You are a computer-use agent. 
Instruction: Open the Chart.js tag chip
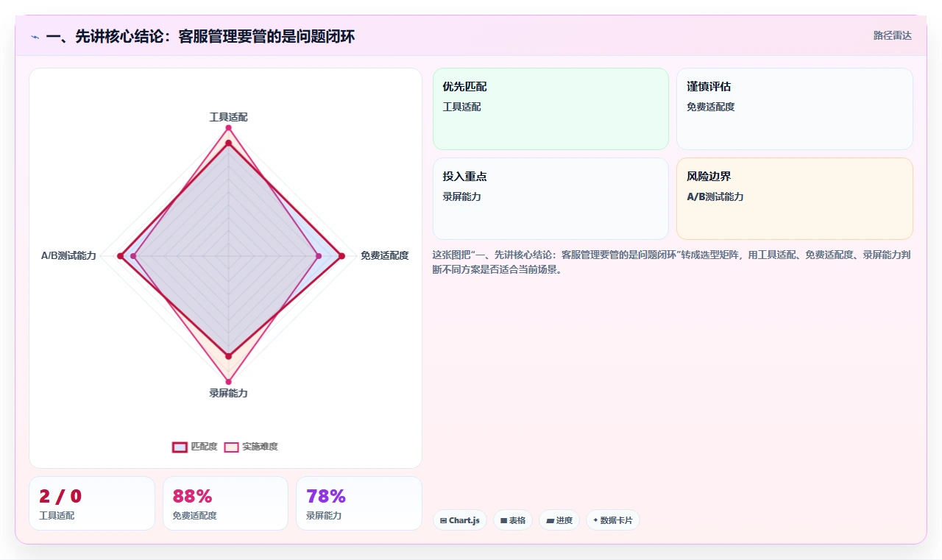tap(459, 520)
